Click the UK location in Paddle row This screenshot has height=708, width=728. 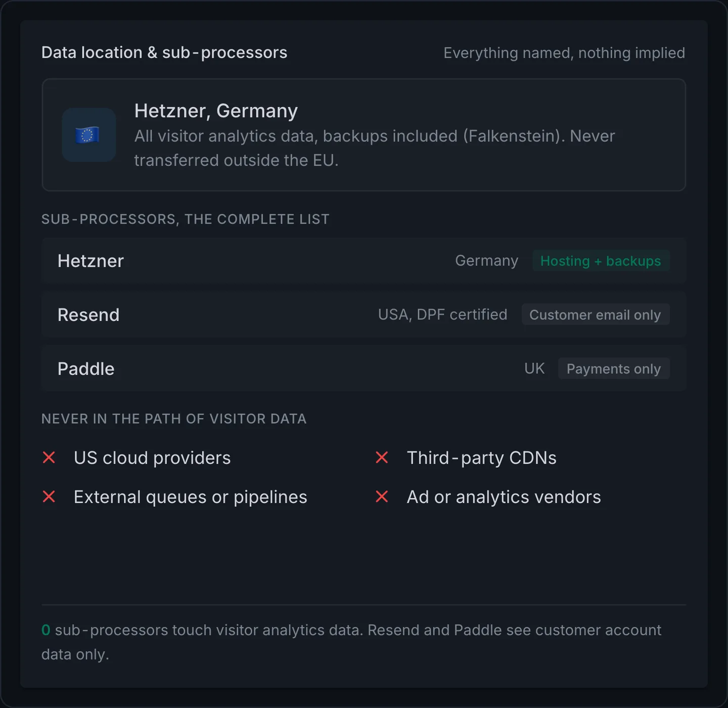534,368
